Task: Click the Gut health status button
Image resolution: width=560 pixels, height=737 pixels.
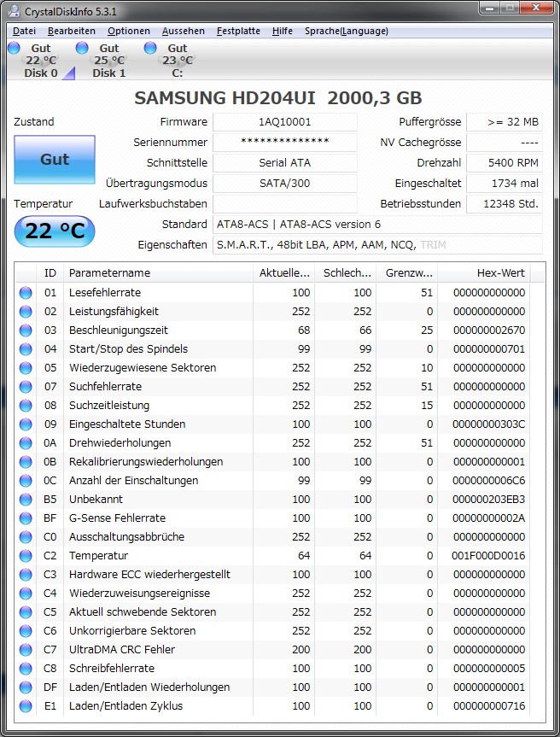Action: click(x=55, y=160)
